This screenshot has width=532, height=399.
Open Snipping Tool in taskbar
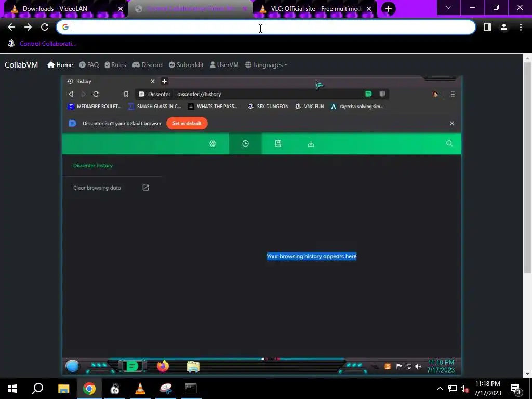(x=166, y=389)
